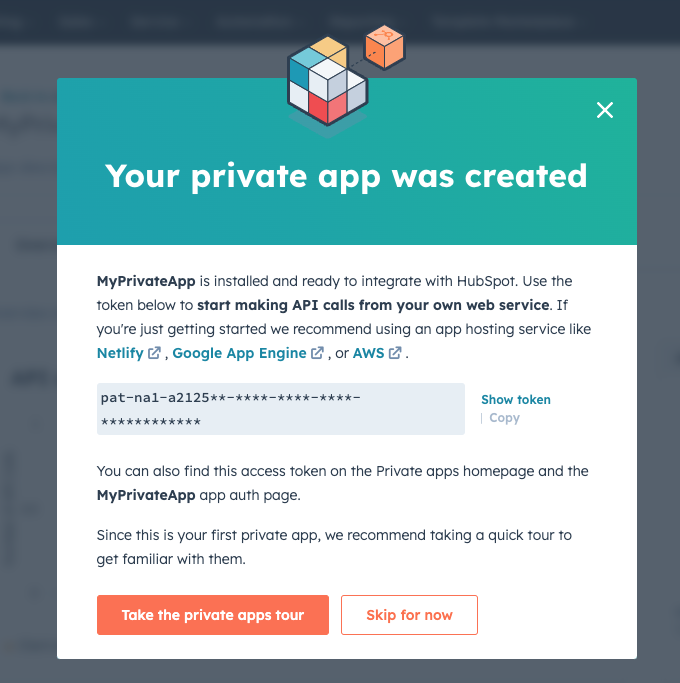This screenshot has height=683, width=680.
Task: Copy the access token
Action: tap(504, 418)
